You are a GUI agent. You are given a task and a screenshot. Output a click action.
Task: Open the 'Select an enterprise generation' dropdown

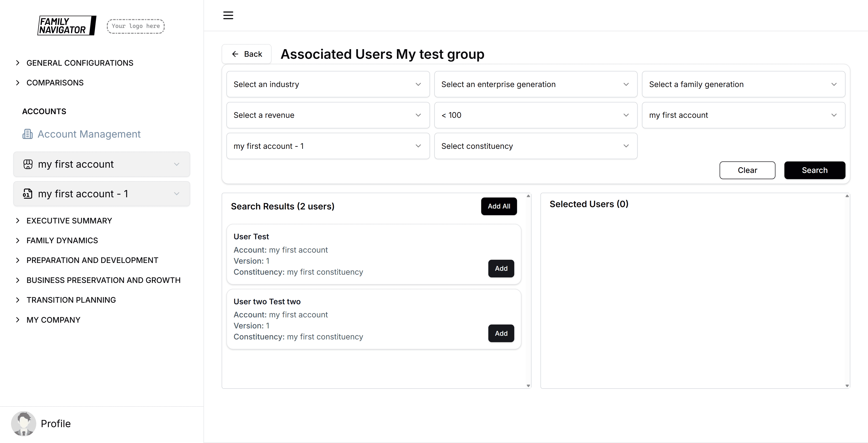pos(535,84)
